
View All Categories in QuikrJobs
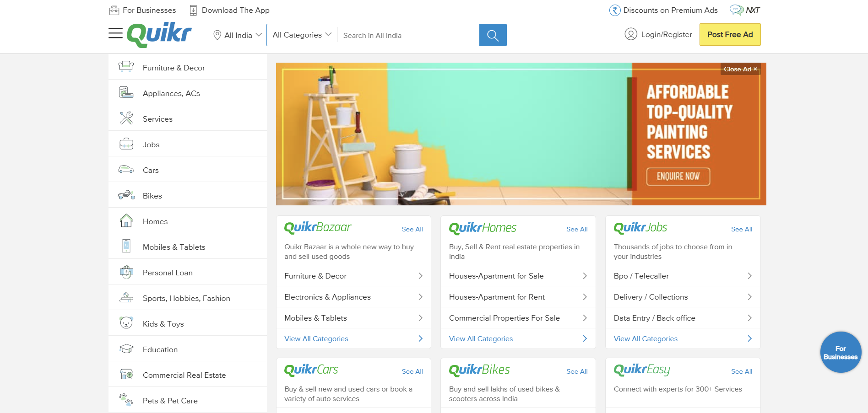point(683,338)
